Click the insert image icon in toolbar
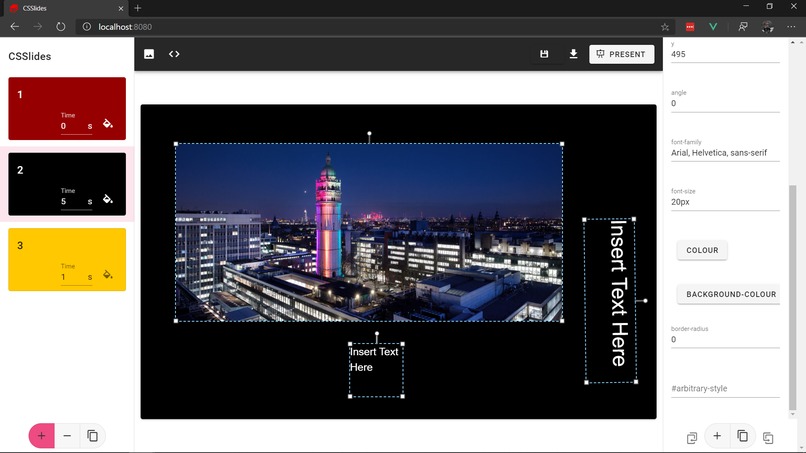 pos(149,54)
